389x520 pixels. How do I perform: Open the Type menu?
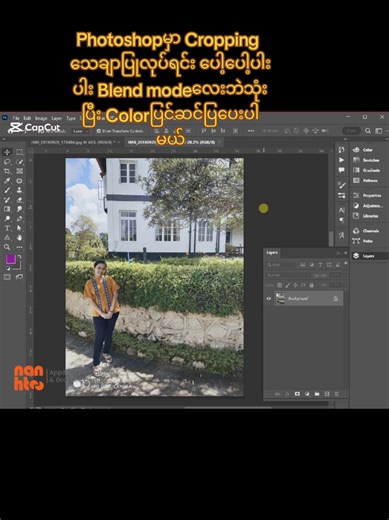point(71,118)
